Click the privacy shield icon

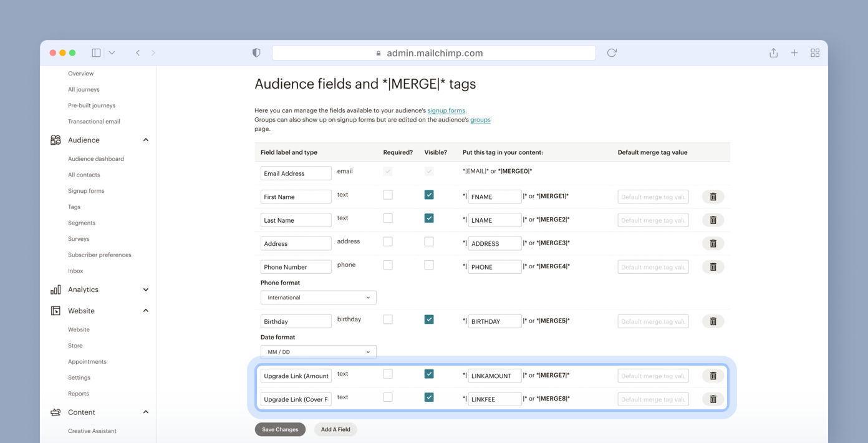pos(256,53)
